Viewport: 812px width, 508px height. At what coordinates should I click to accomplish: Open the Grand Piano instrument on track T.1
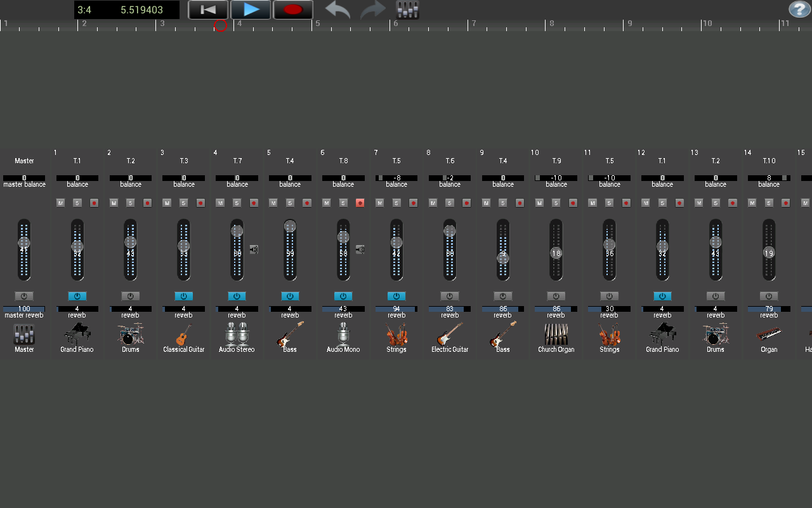tap(76, 335)
